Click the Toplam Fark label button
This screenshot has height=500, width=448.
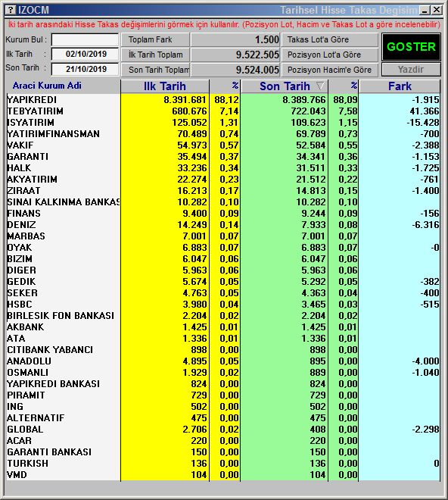155,40
